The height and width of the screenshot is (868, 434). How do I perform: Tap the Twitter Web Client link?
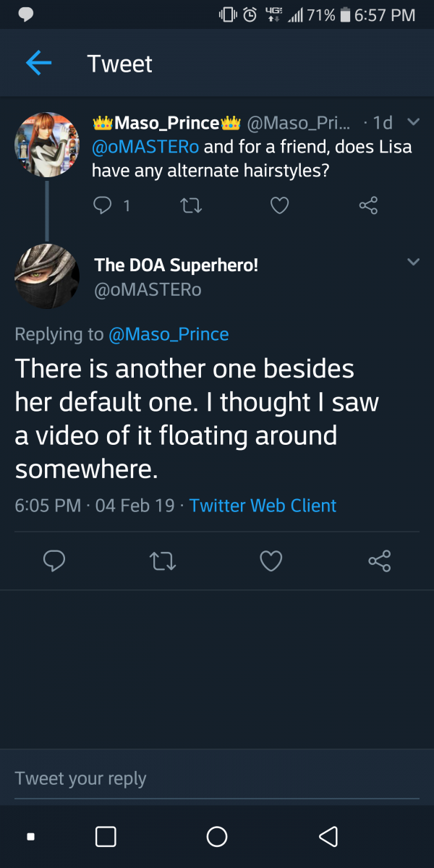tap(263, 506)
